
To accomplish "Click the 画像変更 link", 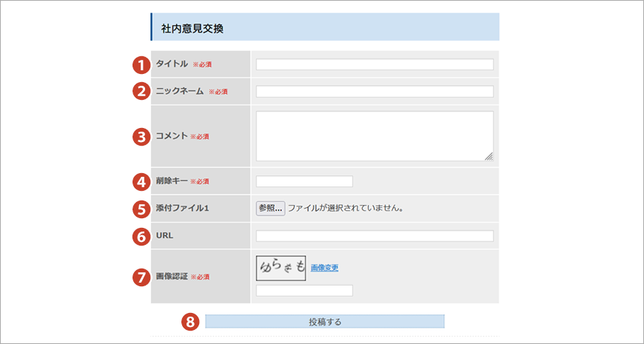I will pyautogui.click(x=324, y=268).
